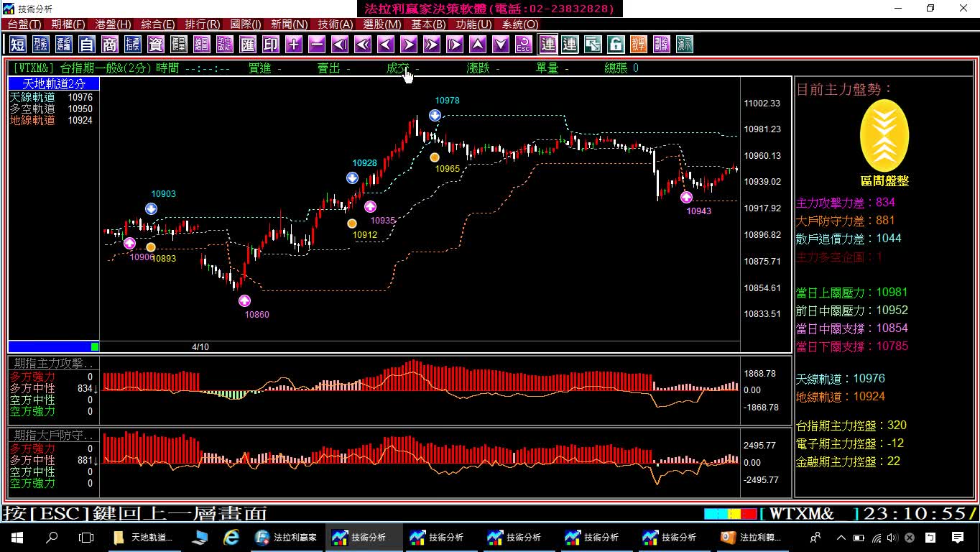This screenshot has height=552, width=980.
Task: Click the 天地軌道2分 panel header
Action: [x=54, y=84]
